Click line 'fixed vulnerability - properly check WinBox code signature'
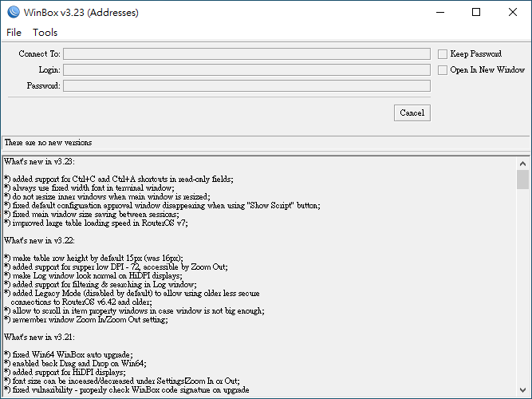532x399 pixels. point(127,390)
